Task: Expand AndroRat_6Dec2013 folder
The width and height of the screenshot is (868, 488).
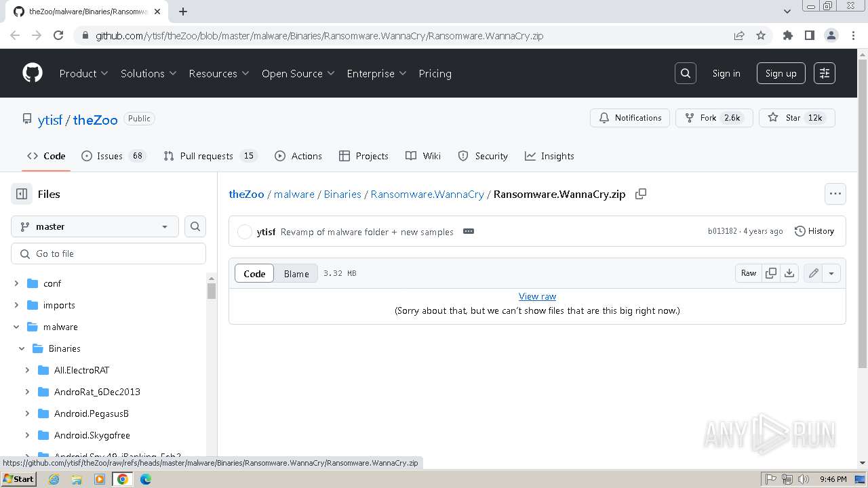Action: (x=27, y=392)
